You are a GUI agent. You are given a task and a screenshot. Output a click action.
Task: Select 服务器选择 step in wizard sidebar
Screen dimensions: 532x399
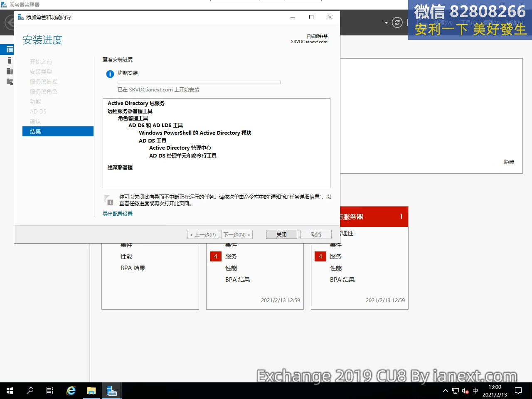pyautogui.click(x=43, y=81)
